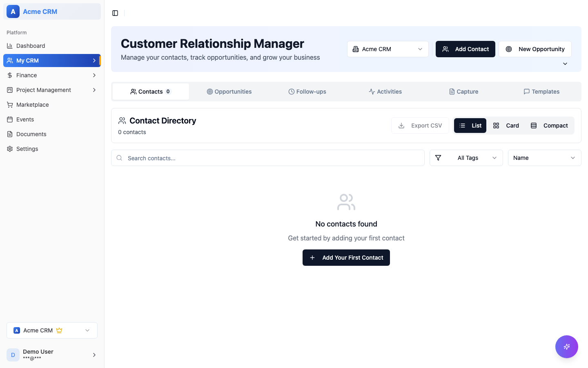Click the Customer Relationship Manager heading
Image resolution: width=588 pixels, height=368 pixels.
click(x=212, y=43)
